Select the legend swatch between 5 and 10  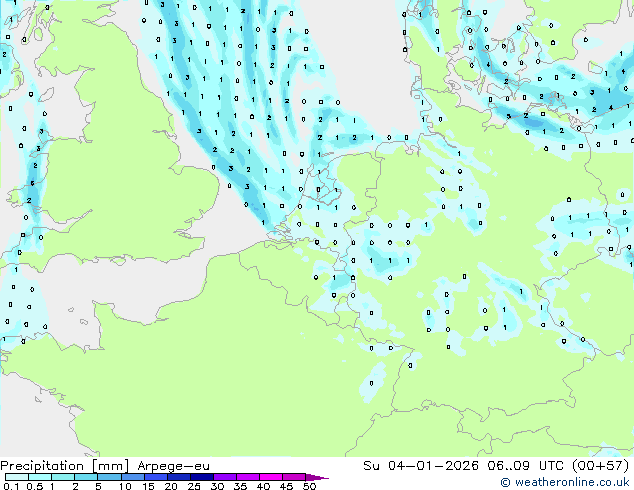pos(110,477)
